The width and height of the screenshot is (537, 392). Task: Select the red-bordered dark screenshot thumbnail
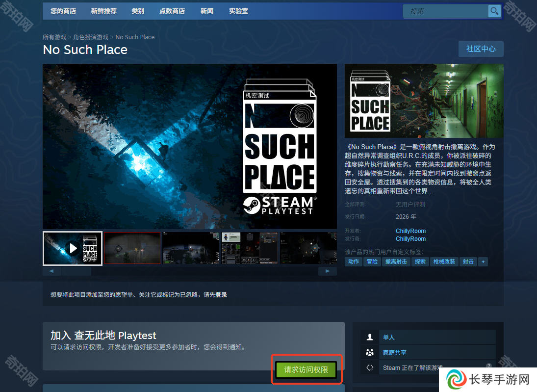pyautogui.click(x=132, y=248)
